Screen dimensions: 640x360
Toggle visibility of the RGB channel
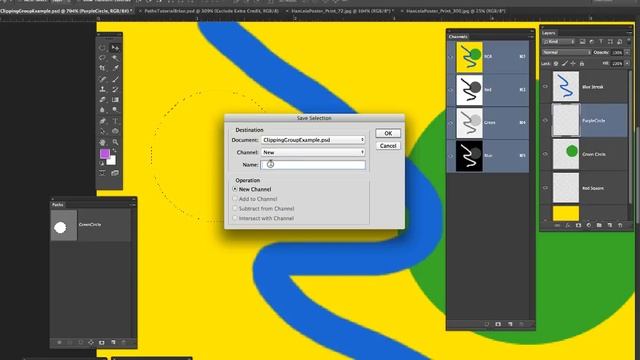coord(451,57)
